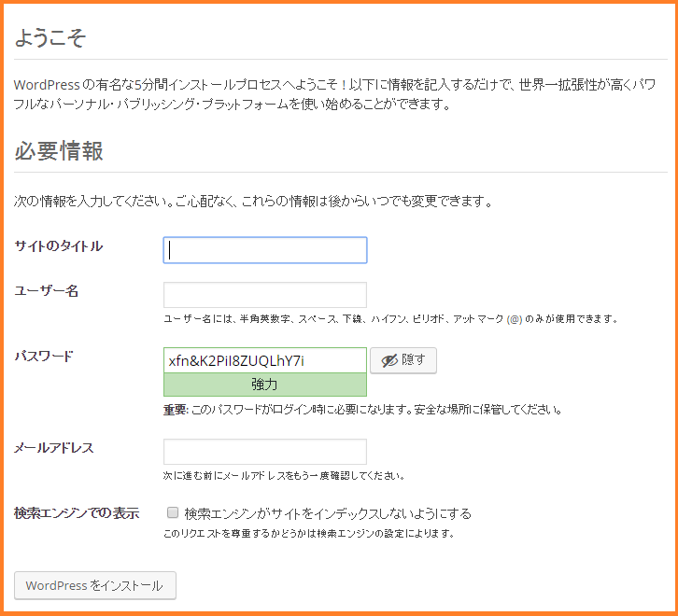The height and width of the screenshot is (616, 678).
Task: Select the パスワード field with generated password
Action: click(x=265, y=360)
